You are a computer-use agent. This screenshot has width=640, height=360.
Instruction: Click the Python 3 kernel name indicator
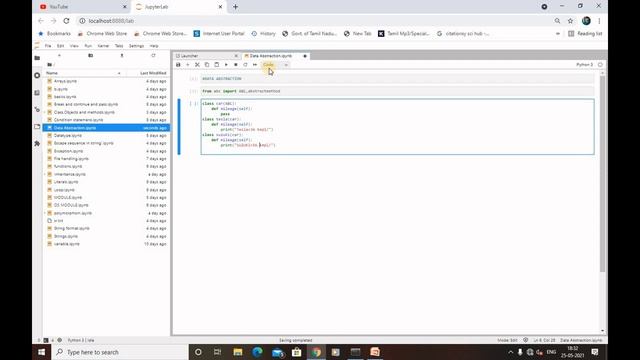[x=584, y=65]
